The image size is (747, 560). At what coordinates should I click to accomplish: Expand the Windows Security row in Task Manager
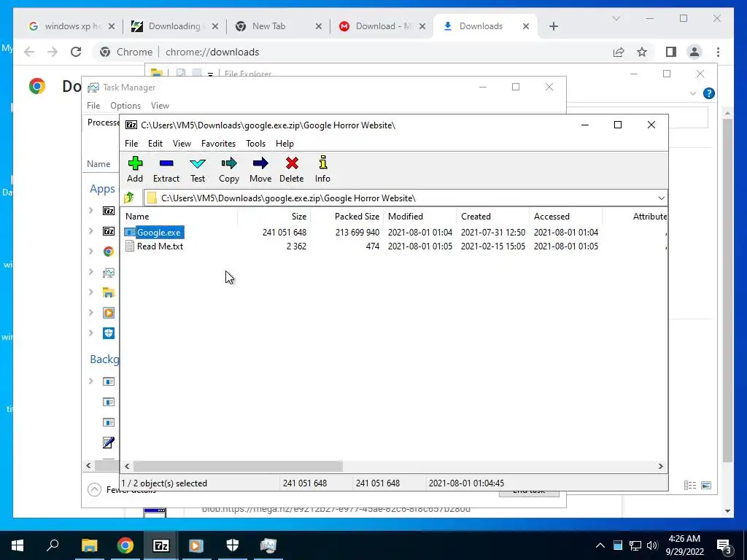pyautogui.click(x=91, y=332)
